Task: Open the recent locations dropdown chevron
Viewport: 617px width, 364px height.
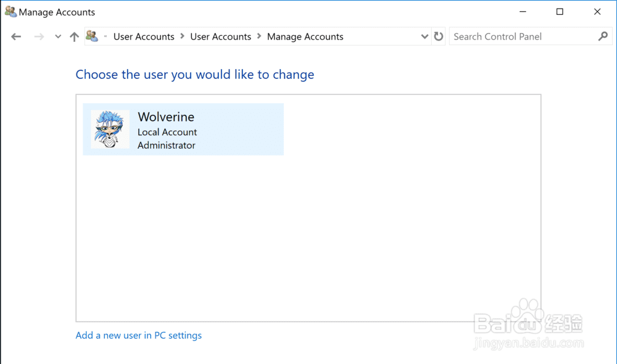Action: pos(58,37)
